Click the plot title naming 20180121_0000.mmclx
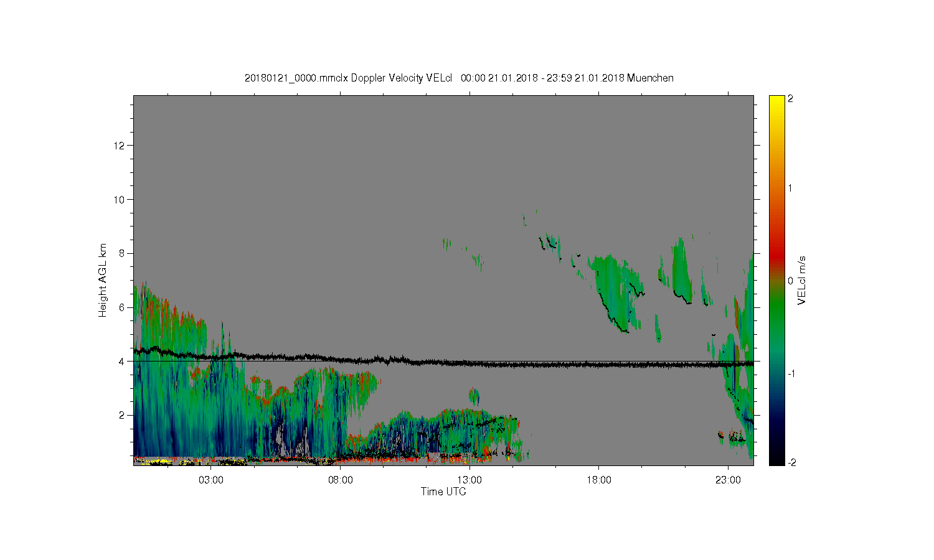This screenshot has width=934, height=560. [459, 78]
